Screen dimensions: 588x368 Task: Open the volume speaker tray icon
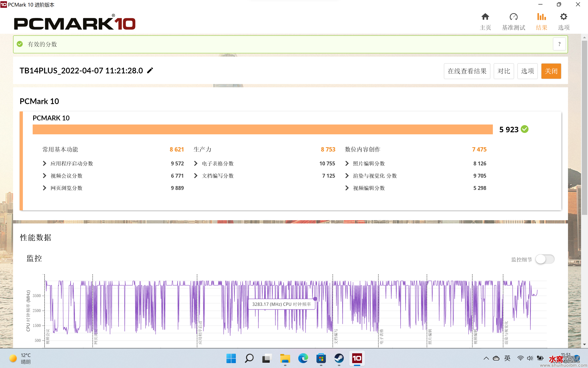[530, 358]
